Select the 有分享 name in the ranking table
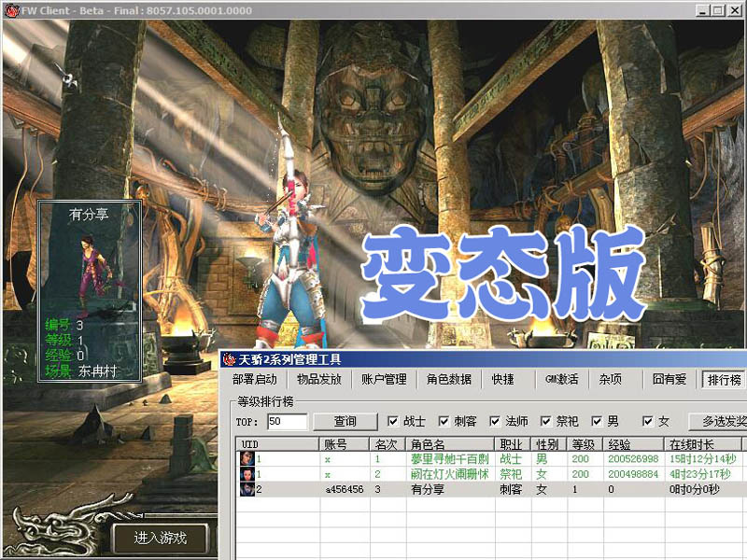 coord(428,489)
